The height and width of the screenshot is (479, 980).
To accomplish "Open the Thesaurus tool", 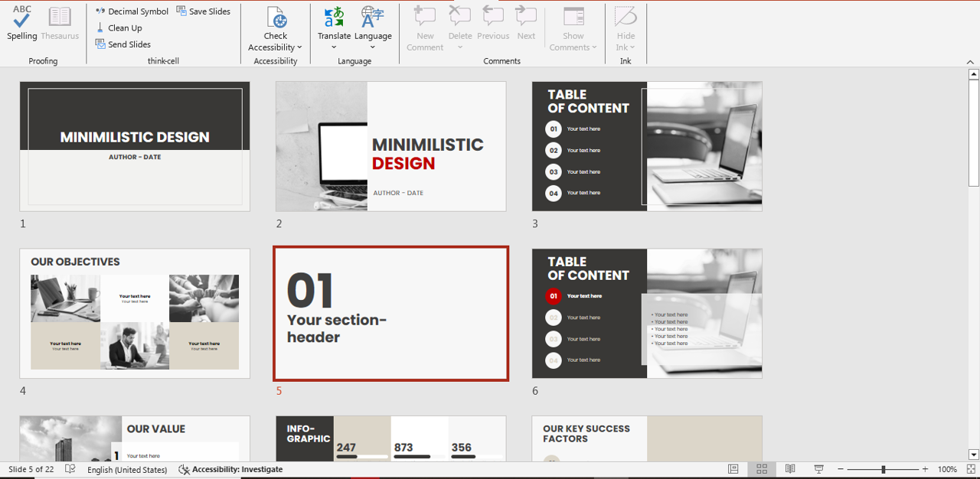I will click(60, 23).
